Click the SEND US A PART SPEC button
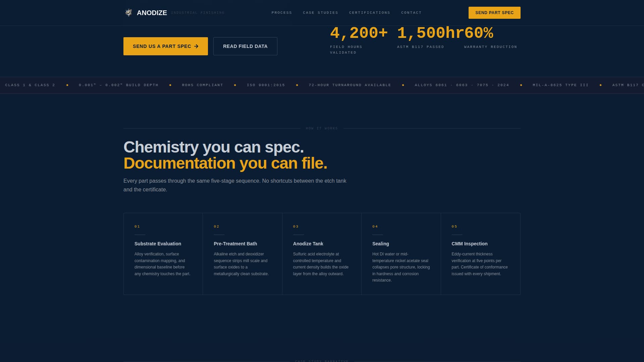This screenshot has width=644, height=362. [165, 46]
